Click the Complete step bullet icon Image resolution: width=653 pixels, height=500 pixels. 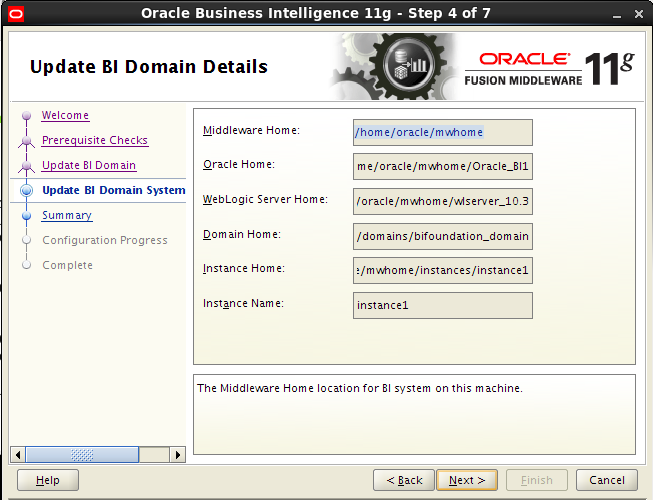click(26, 265)
